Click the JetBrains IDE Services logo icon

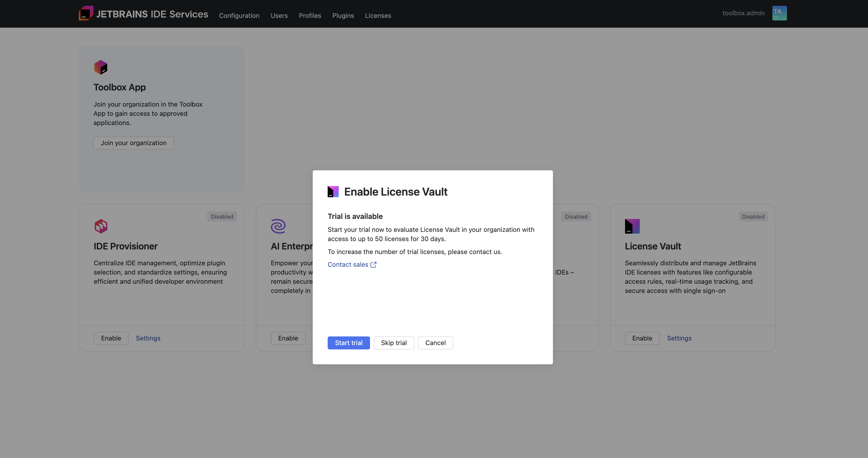(86, 14)
